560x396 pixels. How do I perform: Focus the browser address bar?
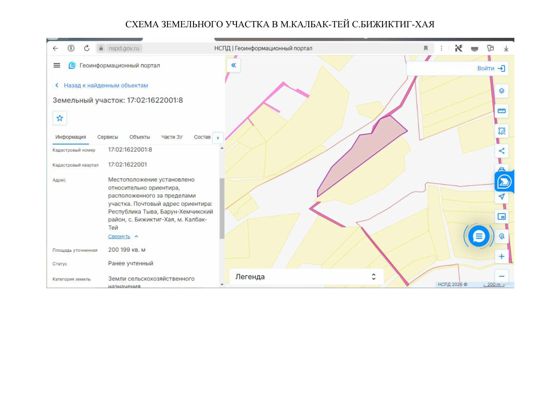click(x=264, y=48)
